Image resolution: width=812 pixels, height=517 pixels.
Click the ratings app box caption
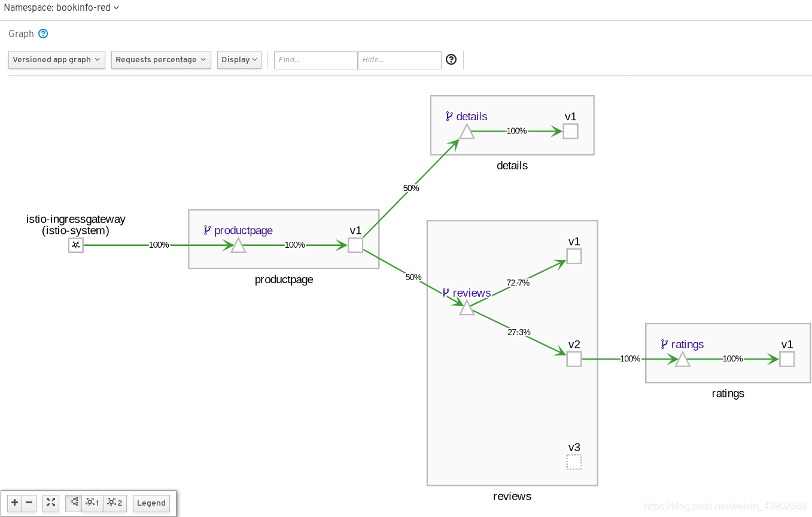[x=728, y=394]
